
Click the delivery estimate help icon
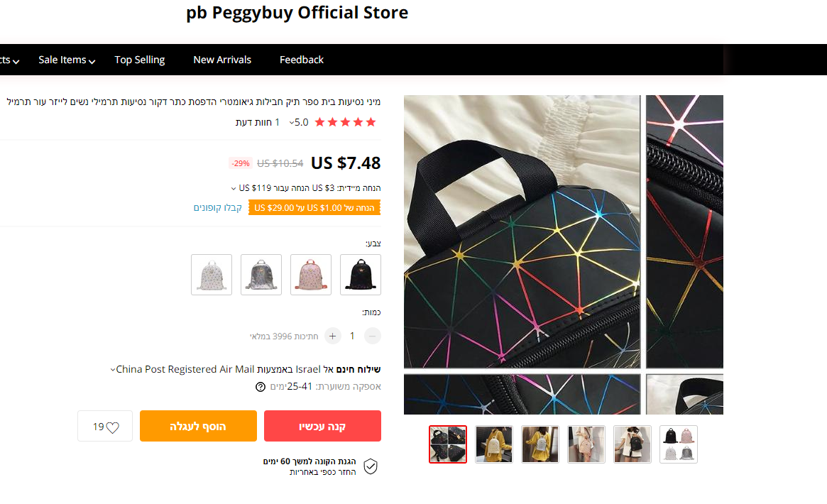click(261, 387)
